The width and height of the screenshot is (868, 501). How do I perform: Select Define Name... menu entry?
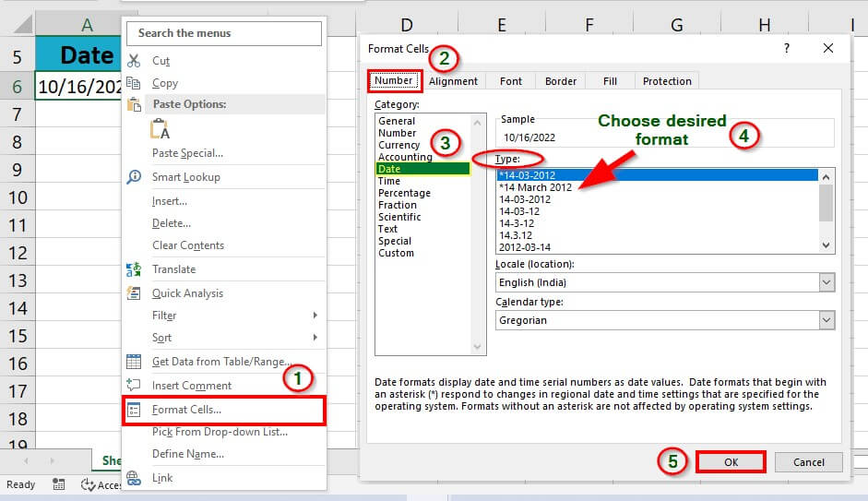pyautogui.click(x=188, y=454)
